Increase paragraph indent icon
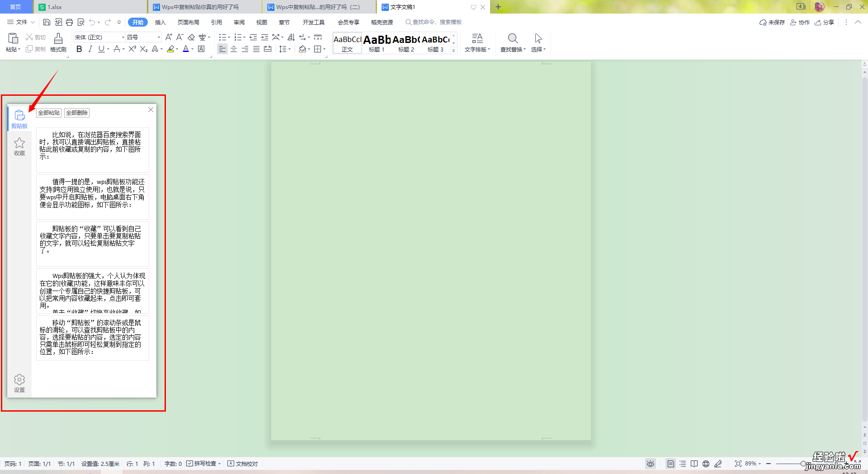Screen dimensions: 868x474 [x=264, y=37]
